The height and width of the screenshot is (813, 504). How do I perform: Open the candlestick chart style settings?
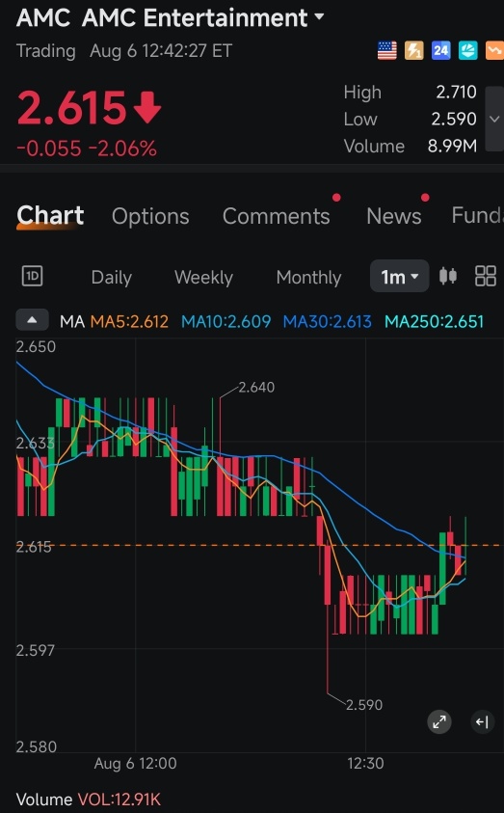point(448,276)
